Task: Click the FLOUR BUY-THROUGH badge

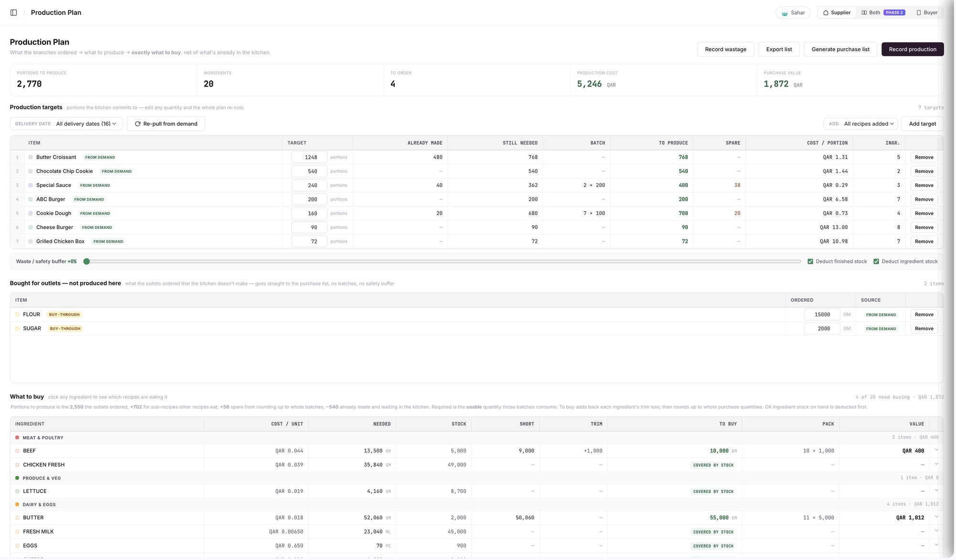Action: [65, 314]
